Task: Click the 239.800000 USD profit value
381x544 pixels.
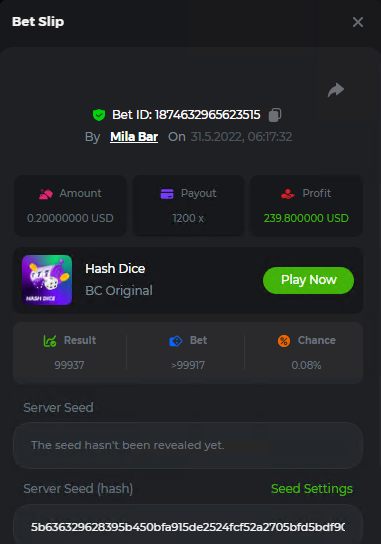Action: pos(306,218)
